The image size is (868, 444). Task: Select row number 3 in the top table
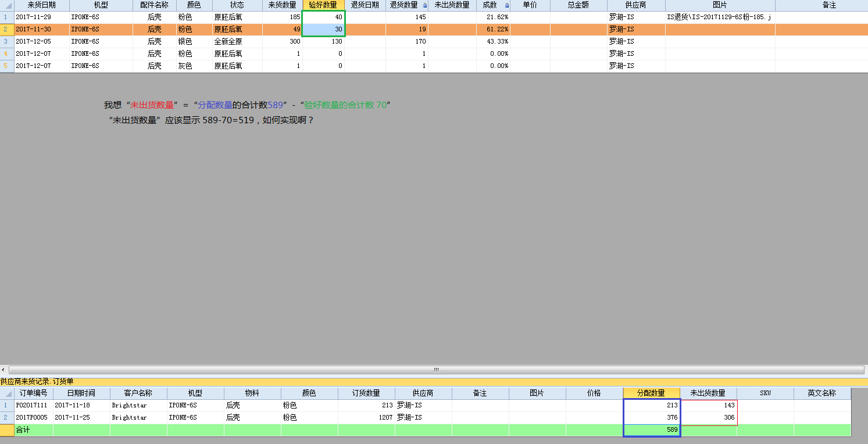point(6,41)
